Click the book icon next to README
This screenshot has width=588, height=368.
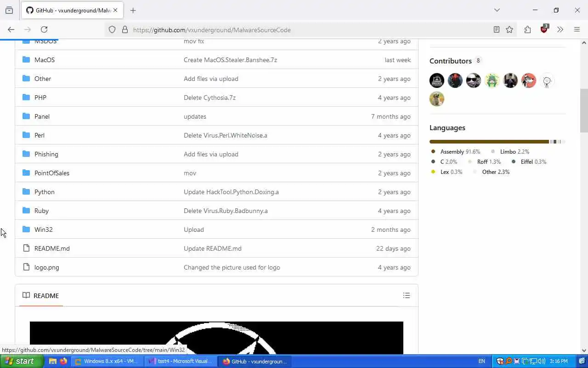click(26, 295)
